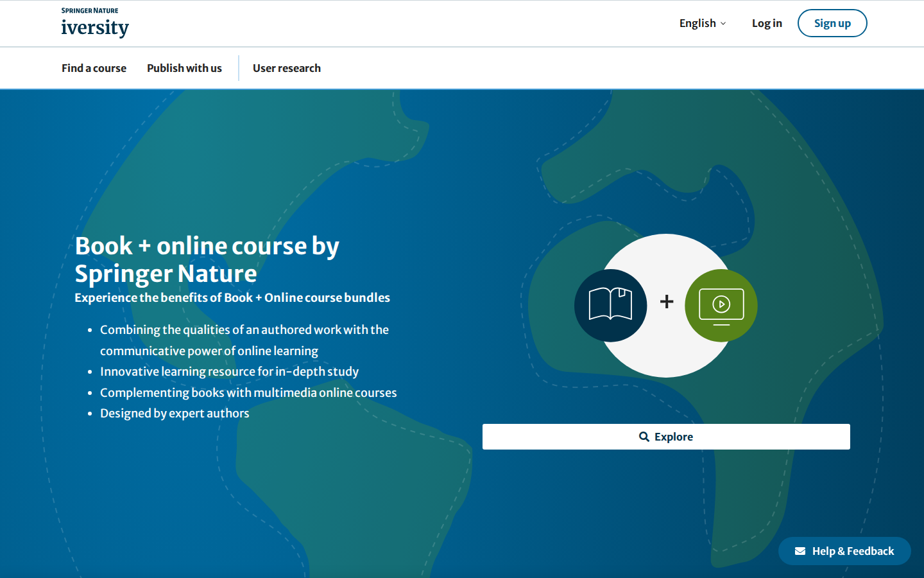This screenshot has width=924, height=578.
Task: Click 'Experience the benefits of Book + Online course bundles'
Action: [x=232, y=297]
